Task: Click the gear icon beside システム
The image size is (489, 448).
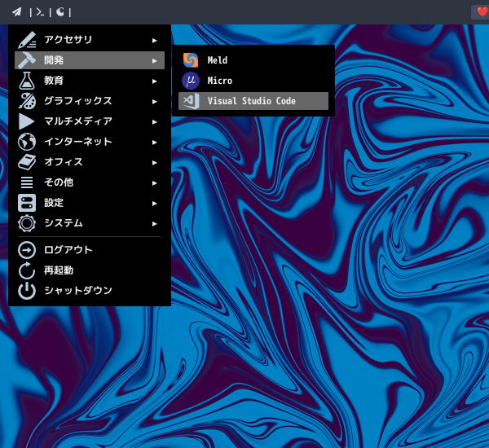Action: tap(27, 223)
